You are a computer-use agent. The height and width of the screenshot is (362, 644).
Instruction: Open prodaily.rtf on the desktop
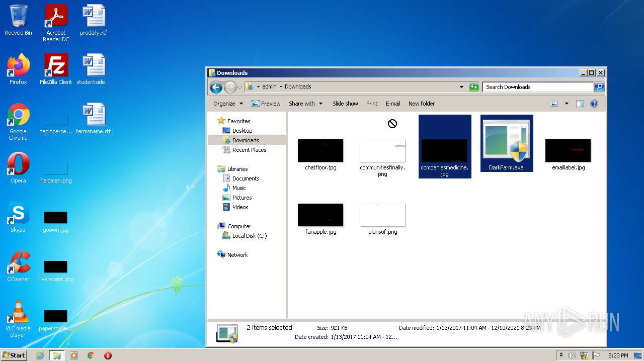(x=94, y=20)
